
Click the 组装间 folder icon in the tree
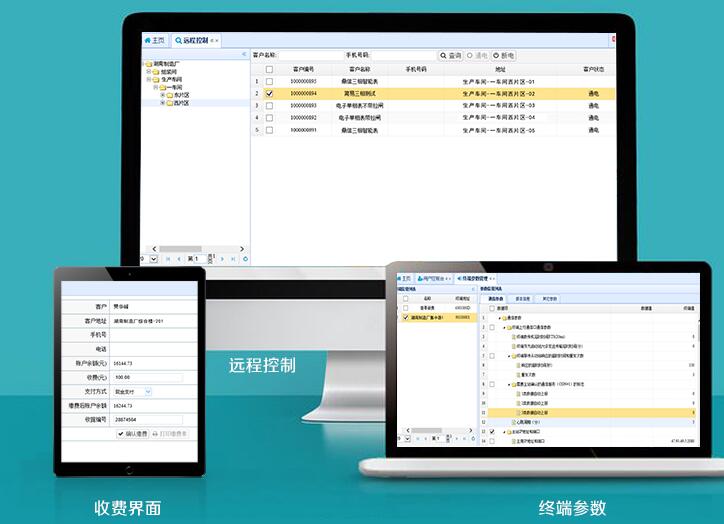[x=156, y=72]
